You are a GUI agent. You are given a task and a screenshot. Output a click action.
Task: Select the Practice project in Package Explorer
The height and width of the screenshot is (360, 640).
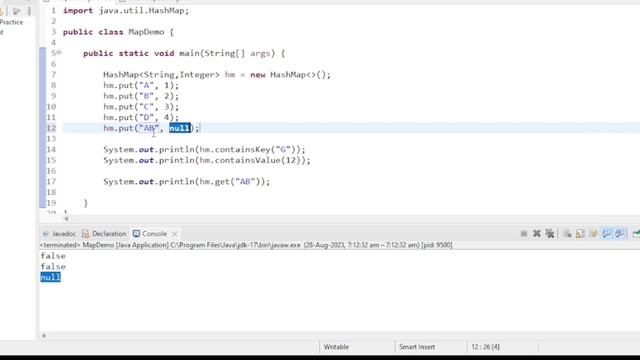point(11,22)
